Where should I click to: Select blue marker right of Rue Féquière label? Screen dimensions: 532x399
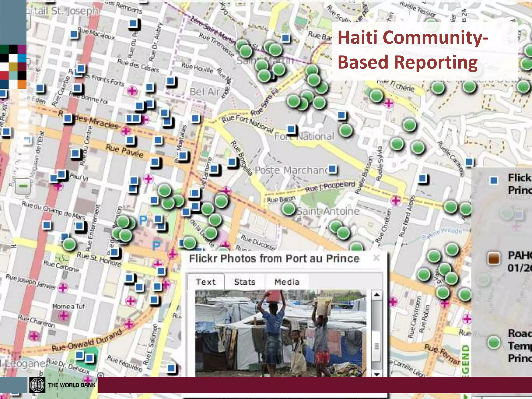tap(171, 368)
